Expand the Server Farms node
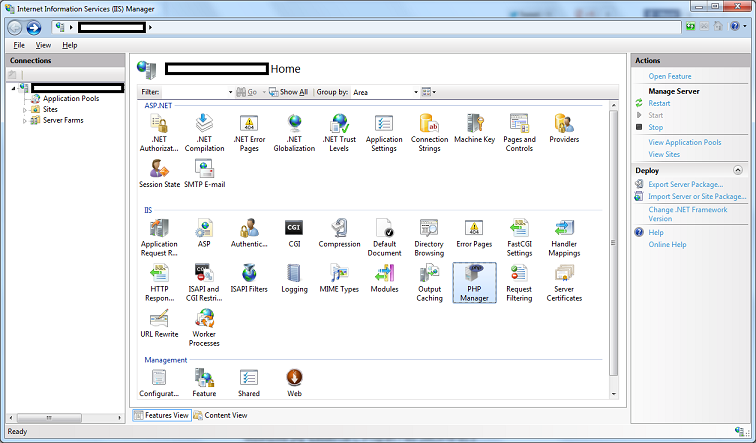The height and width of the screenshot is (443, 756). 24,121
